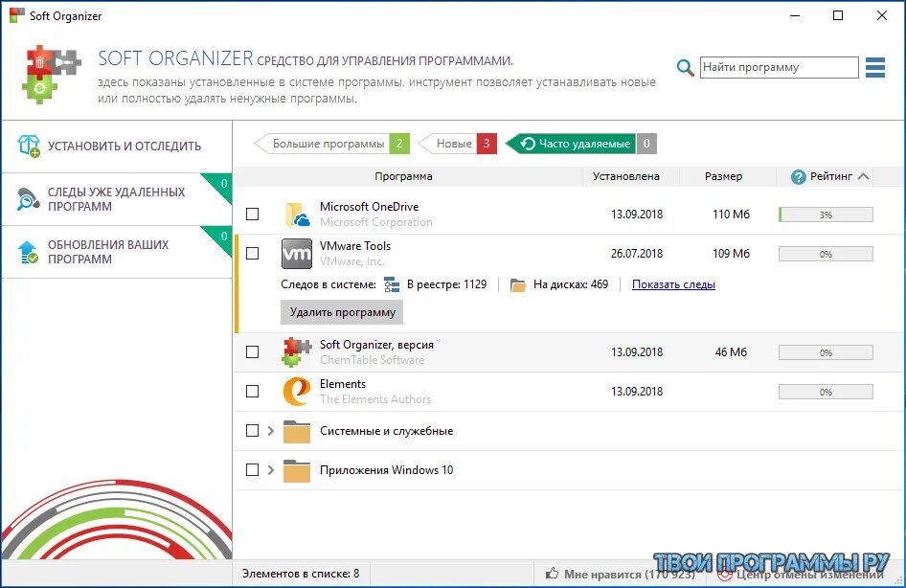Open the hamburger menu icon
Image resolution: width=906 pixels, height=588 pixels.
point(875,68)
